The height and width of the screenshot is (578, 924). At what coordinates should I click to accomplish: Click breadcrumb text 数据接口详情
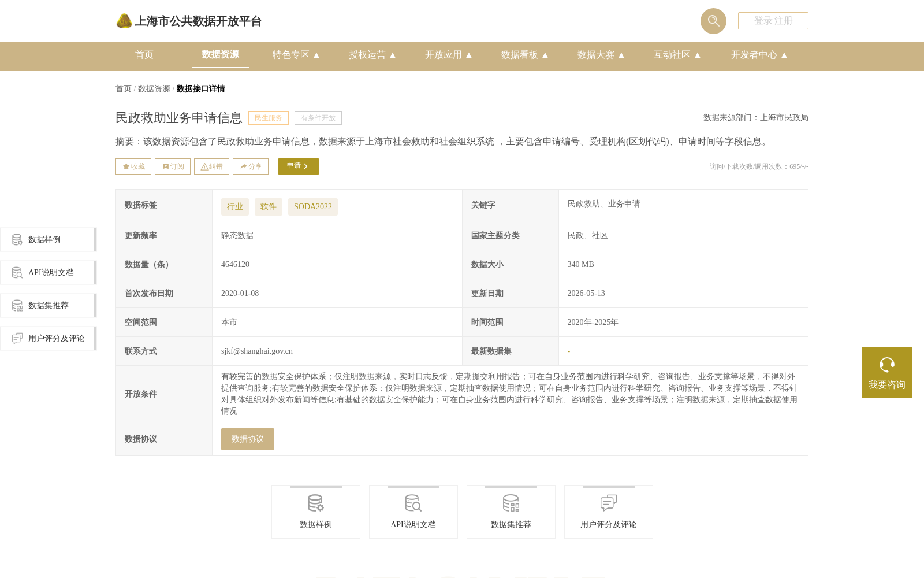[201, 89]
